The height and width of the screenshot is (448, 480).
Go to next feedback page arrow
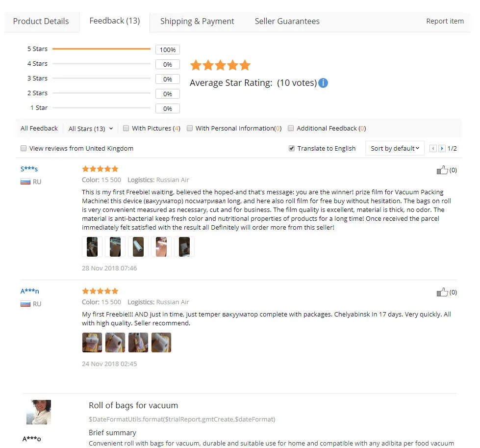[442, 149]
